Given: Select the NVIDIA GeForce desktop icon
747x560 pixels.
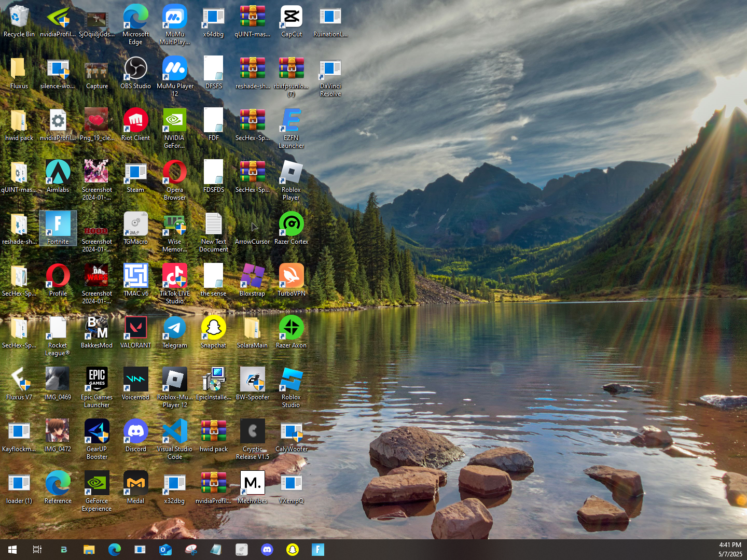Looking at the screenshot, I should click(x=175, y=129).
